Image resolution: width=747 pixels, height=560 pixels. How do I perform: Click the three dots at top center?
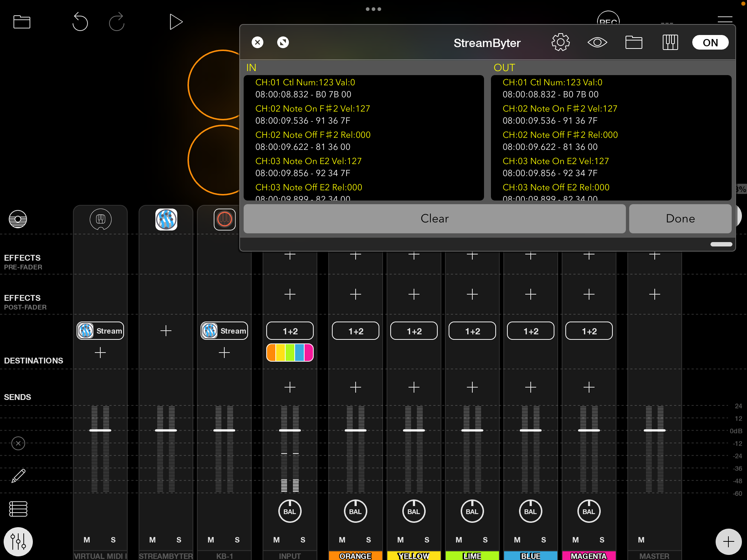click(373, 9)
